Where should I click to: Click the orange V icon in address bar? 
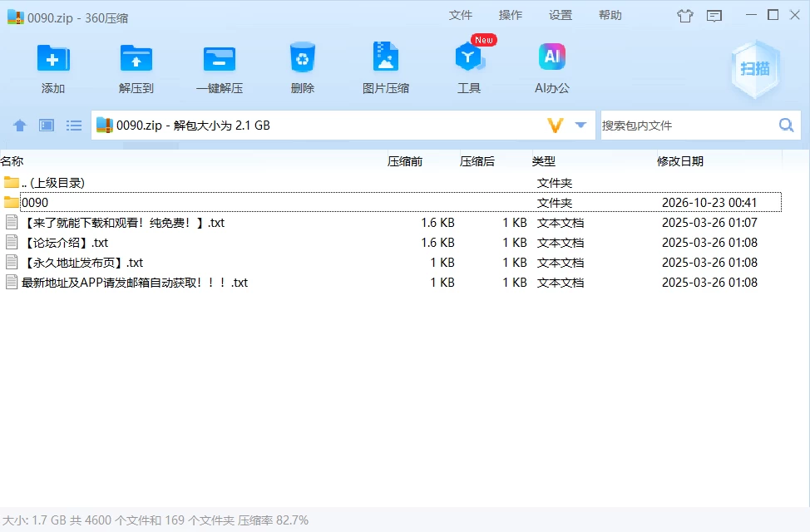556,126
